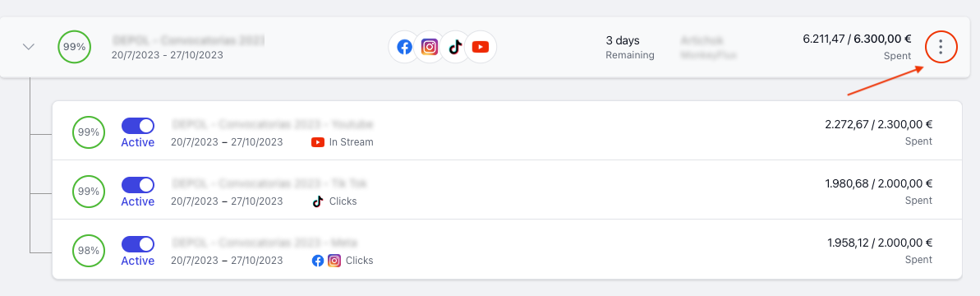This screenshot has width=980, height=296.
Task: Click the 98% progress circle for Meta
Action: click(x=89, y=250)
